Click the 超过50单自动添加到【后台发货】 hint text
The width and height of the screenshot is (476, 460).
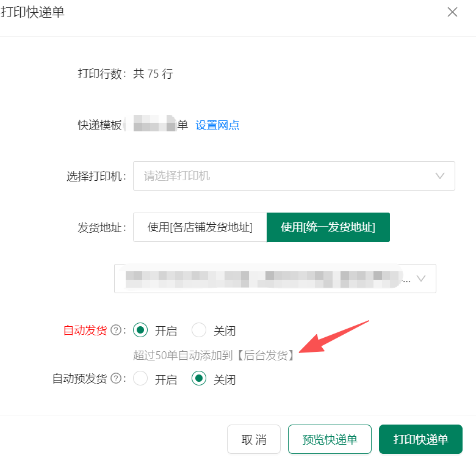214,355
